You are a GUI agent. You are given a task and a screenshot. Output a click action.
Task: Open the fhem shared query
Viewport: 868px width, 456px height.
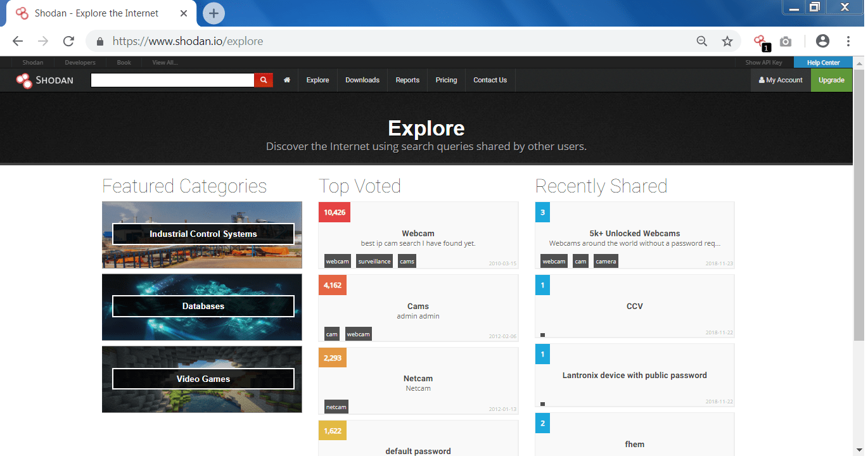tap(635, 444)
